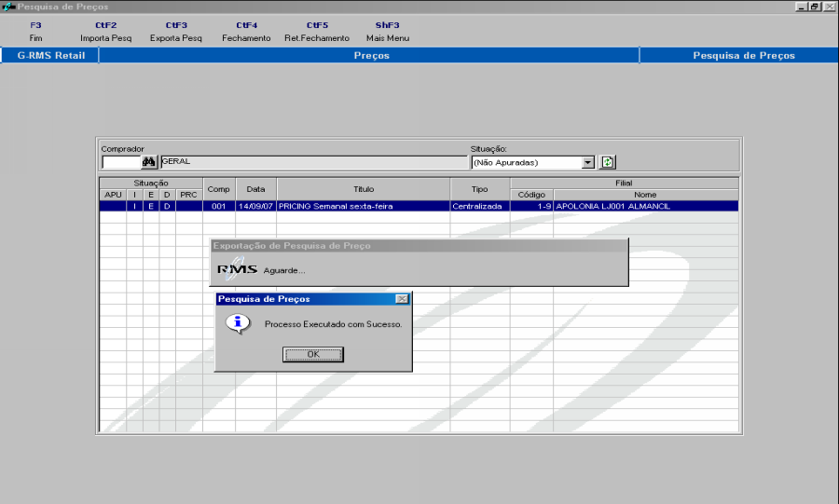Click the GERAL buyer name field
839x504 pixels.
point(314,162)
